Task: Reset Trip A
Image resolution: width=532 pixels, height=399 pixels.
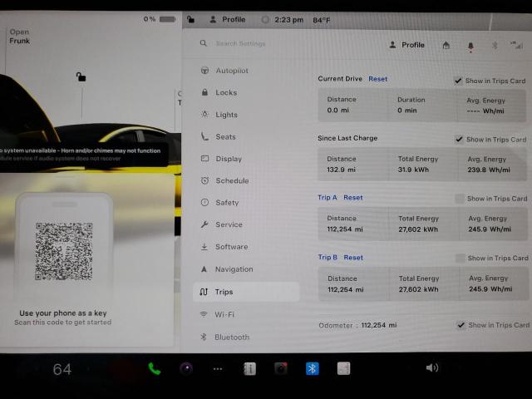Action: pyautogui.click(x=352, y=198)
